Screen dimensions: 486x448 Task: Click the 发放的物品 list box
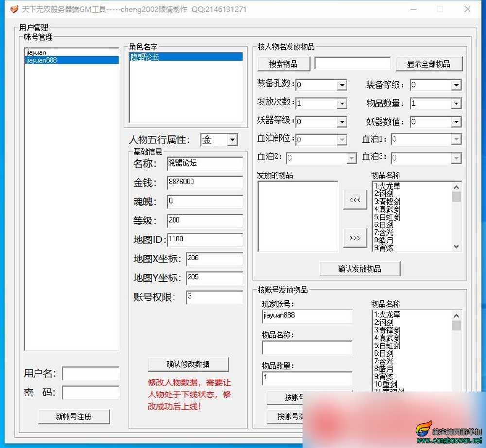pyautogui.click(x=298, y=217)
